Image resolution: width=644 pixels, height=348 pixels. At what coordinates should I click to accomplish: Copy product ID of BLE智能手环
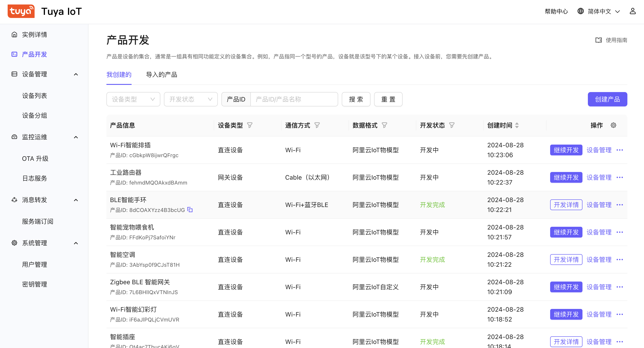(190, 210)
